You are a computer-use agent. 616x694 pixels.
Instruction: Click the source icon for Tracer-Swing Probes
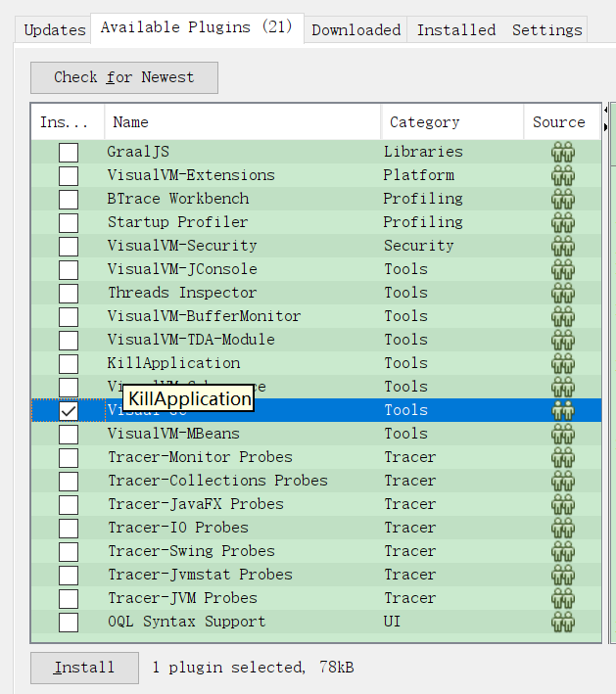pos(563,550)
